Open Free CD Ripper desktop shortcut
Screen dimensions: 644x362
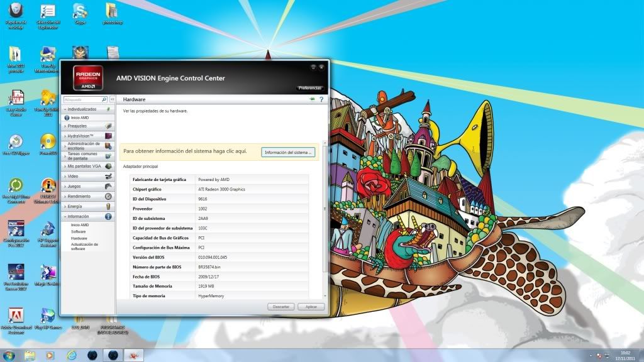pos(16,145)
